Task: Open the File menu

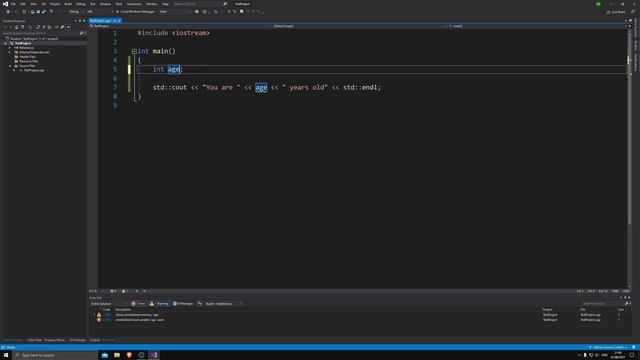Action: 13,4
